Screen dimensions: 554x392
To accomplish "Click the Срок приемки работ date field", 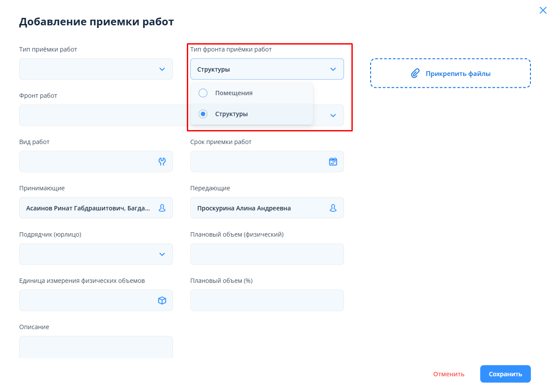I will point(258,162).
